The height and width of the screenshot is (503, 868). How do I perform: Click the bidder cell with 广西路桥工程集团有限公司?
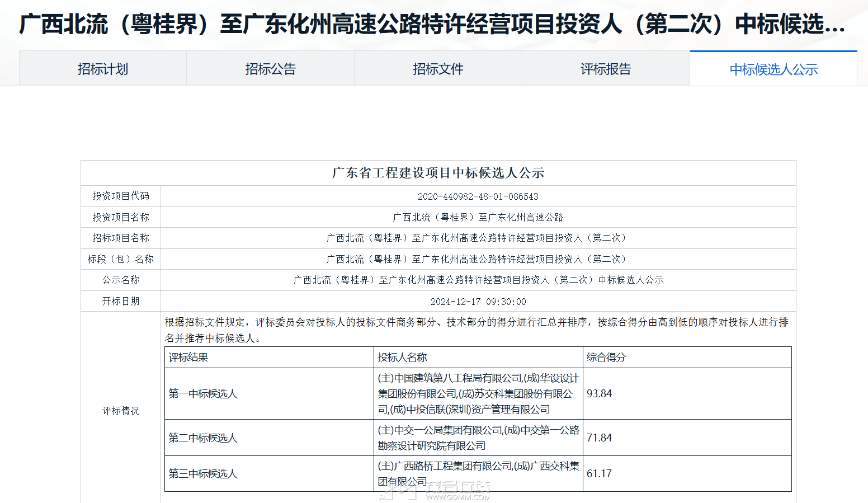pos(478,474)
